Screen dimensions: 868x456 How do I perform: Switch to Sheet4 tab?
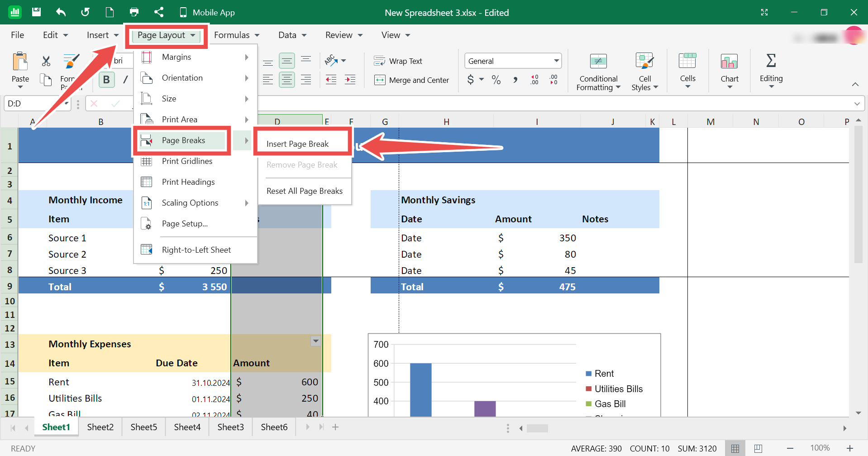[187, 427]
